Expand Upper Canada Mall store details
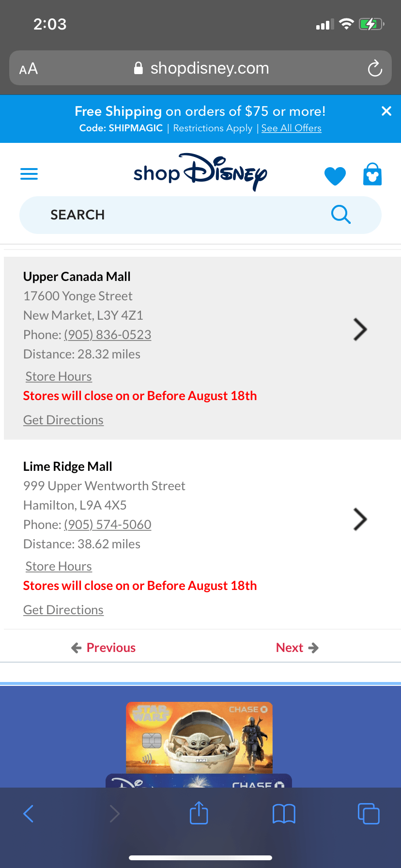This screenshot has width=401, height=868. point(360,330)
